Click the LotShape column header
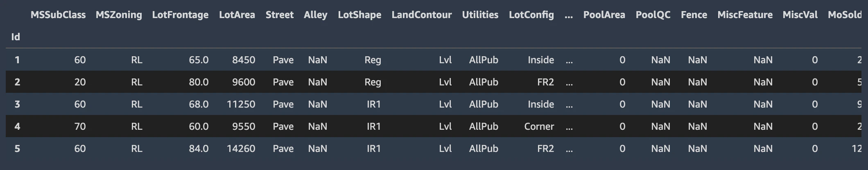The image size is (868, 170). pos(359,15)
